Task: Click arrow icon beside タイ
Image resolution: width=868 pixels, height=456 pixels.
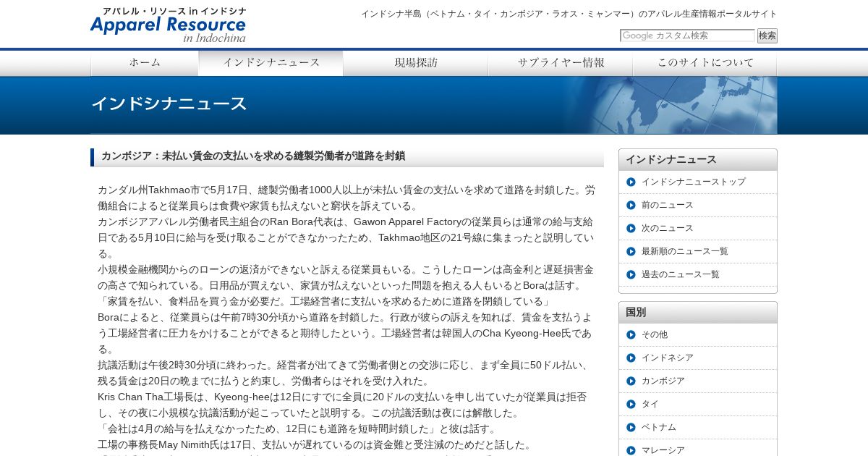Action: pyautogui.click(x=631, y=404)
